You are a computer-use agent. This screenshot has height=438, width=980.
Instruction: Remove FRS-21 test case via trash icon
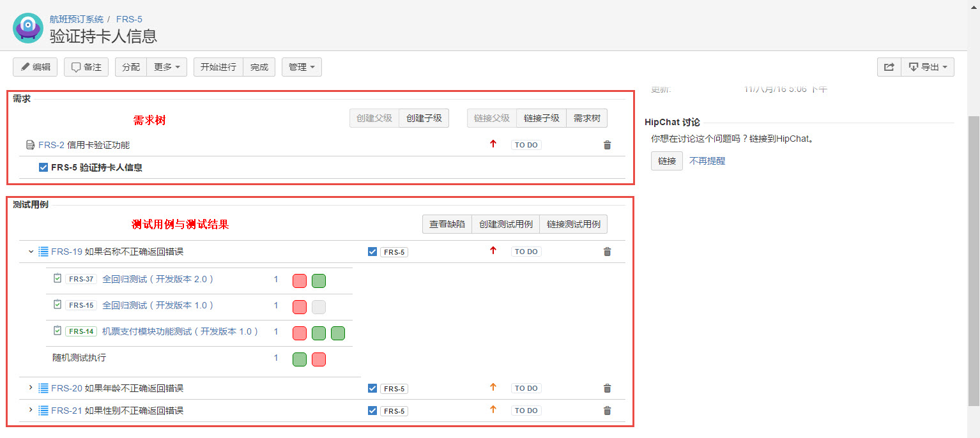(608, 411)
